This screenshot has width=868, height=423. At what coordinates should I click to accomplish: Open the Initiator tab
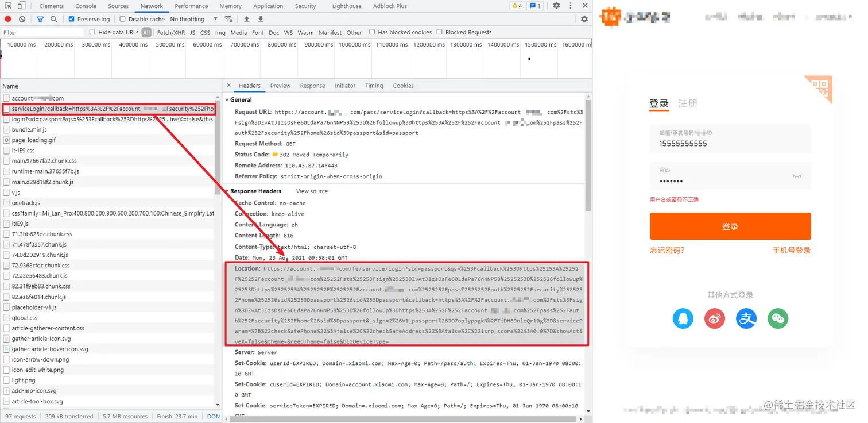(345, 86)
